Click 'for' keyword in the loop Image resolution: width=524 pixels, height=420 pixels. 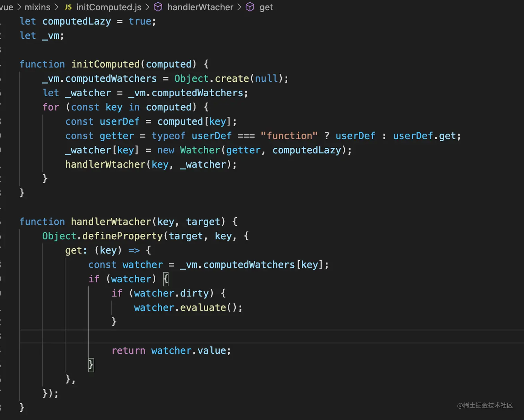pos(51,107)
